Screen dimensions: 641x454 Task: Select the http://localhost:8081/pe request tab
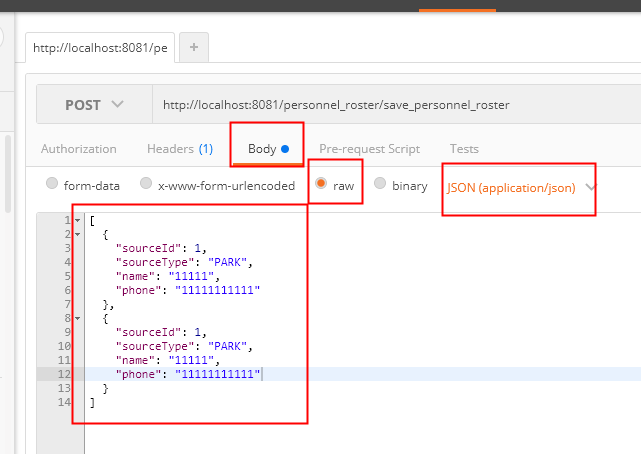coord(100,48)
